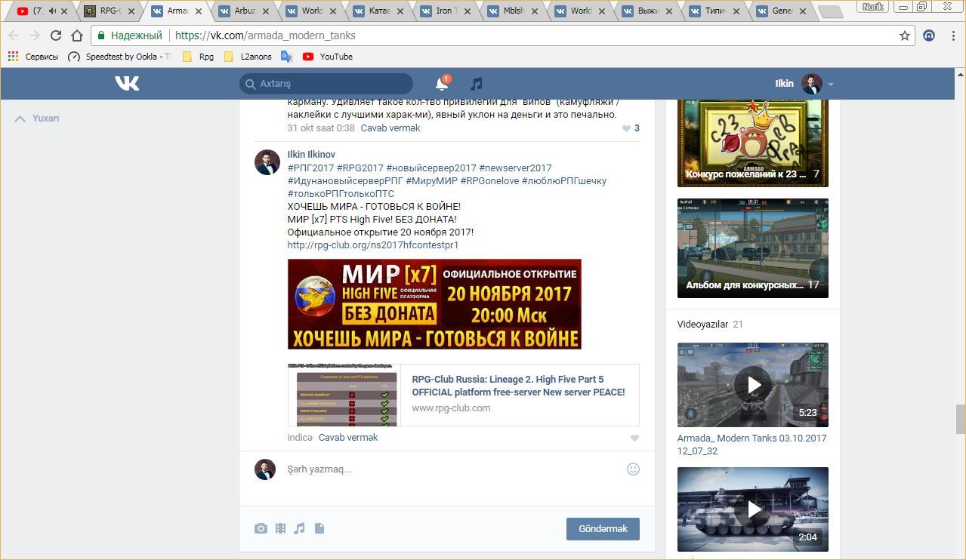Open the Альбом для конкурсных album
Image resolution: width=966 pixels, height=560 pixels.
[x=753, y=248]
